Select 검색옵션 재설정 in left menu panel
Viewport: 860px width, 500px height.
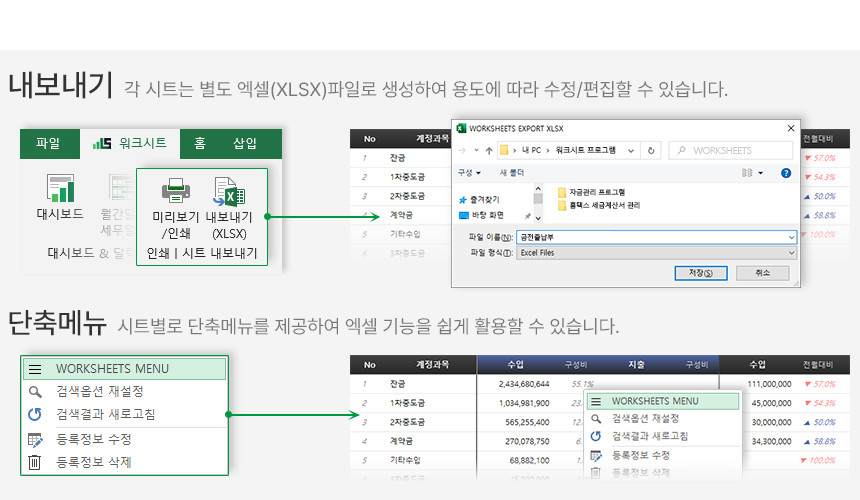click(x=99, y=391)
